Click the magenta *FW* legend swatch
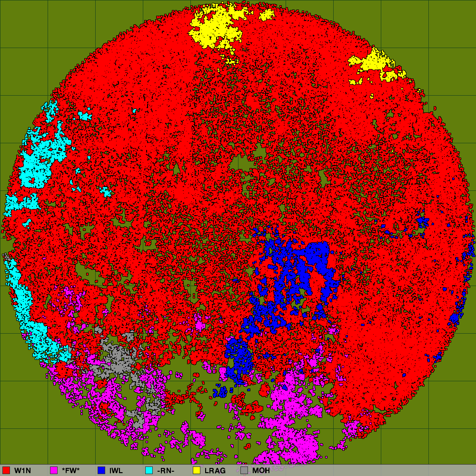The height and width of the screenshot is (476, 476). (54, 470)
